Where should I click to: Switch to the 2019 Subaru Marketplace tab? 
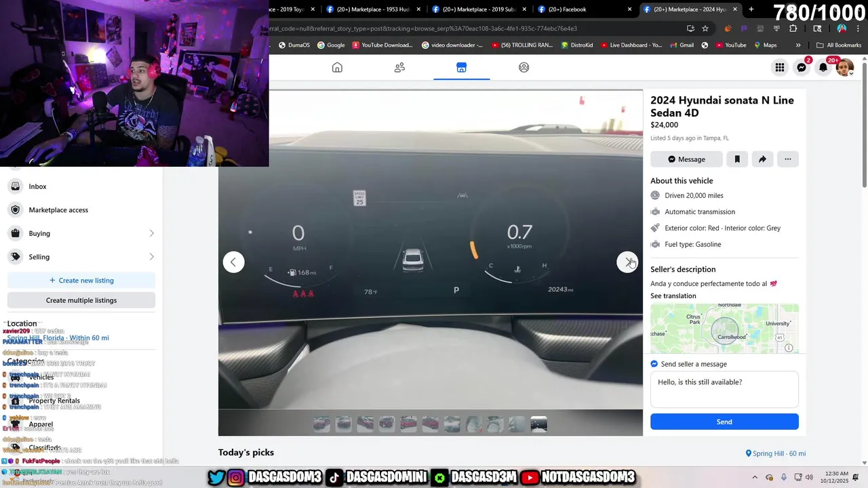tap(478, 9)
